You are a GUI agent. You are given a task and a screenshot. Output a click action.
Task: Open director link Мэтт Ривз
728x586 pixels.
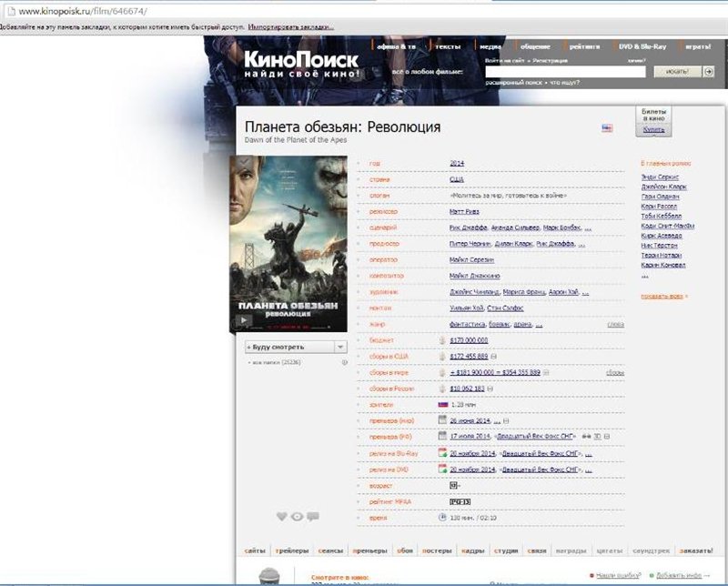tap(464, 212)
